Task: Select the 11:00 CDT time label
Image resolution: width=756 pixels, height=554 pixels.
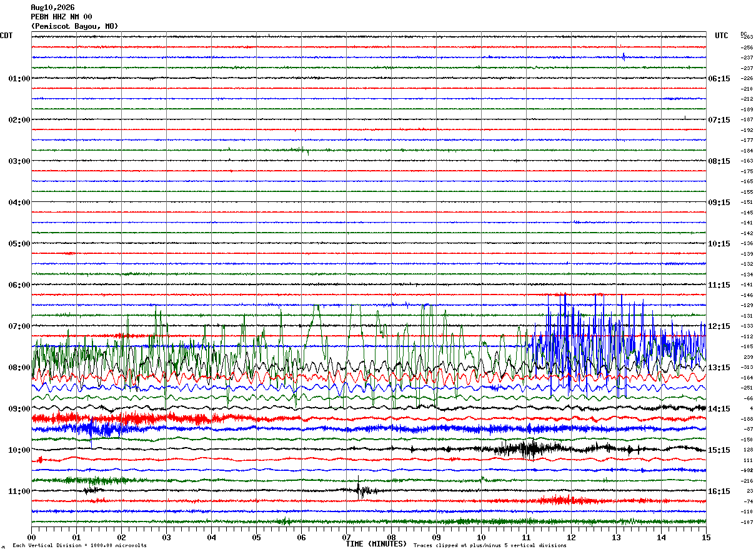Action: [x=19, y=491]
